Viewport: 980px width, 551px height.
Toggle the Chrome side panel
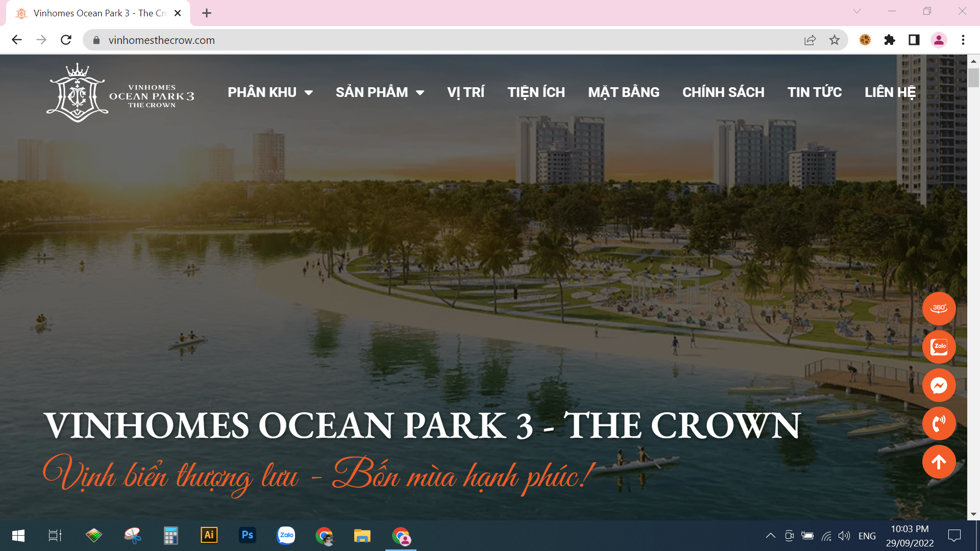[914, 40]
